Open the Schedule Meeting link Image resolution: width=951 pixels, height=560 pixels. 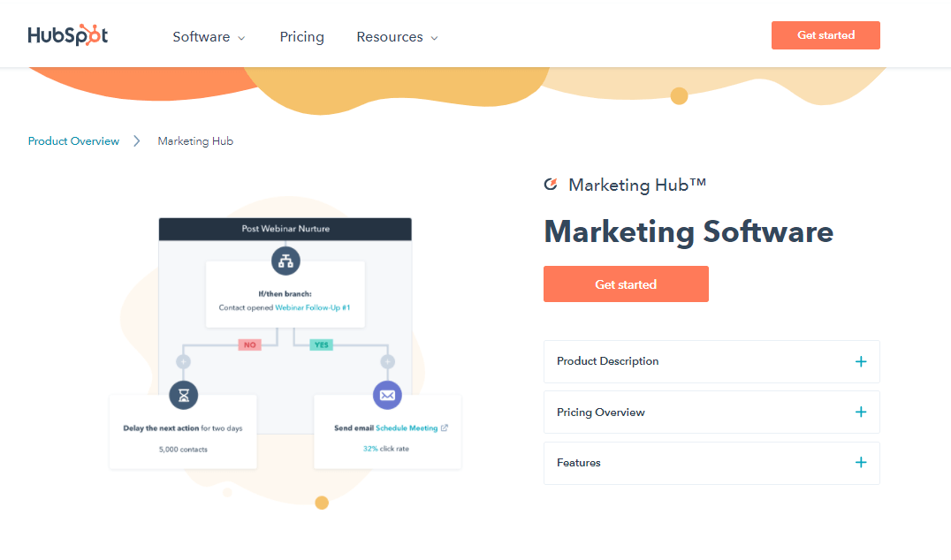point(407,428)
